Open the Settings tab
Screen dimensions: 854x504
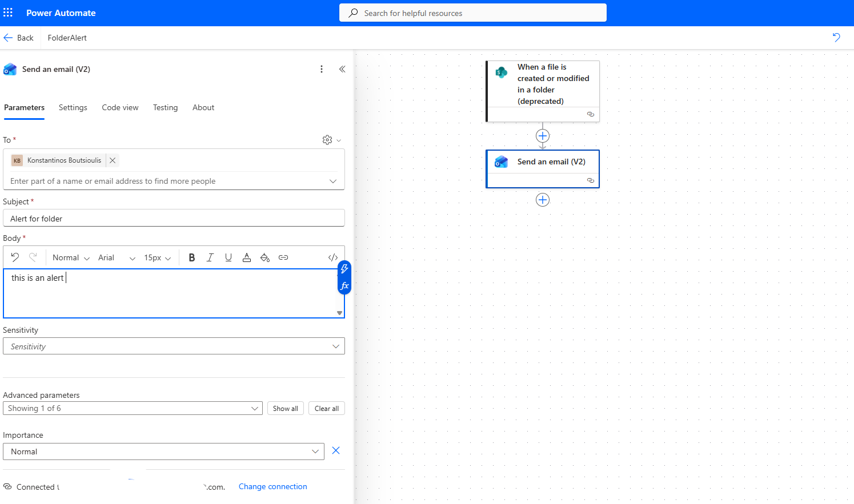click(73, 107)
